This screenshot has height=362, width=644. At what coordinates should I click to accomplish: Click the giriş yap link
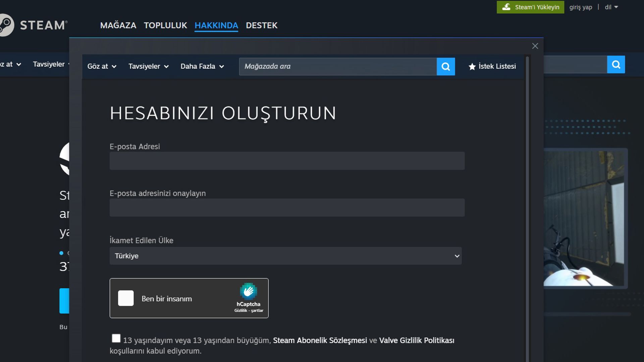pos(581,7)
